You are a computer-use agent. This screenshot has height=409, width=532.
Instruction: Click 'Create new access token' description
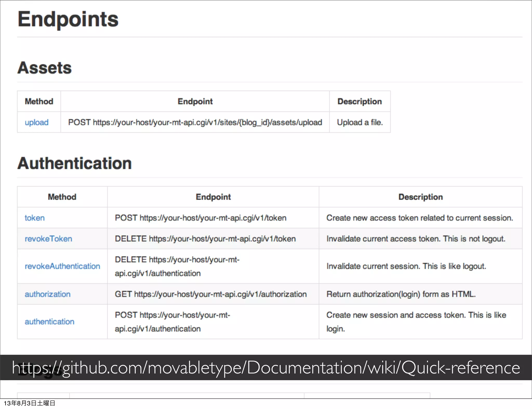[420, 218]
